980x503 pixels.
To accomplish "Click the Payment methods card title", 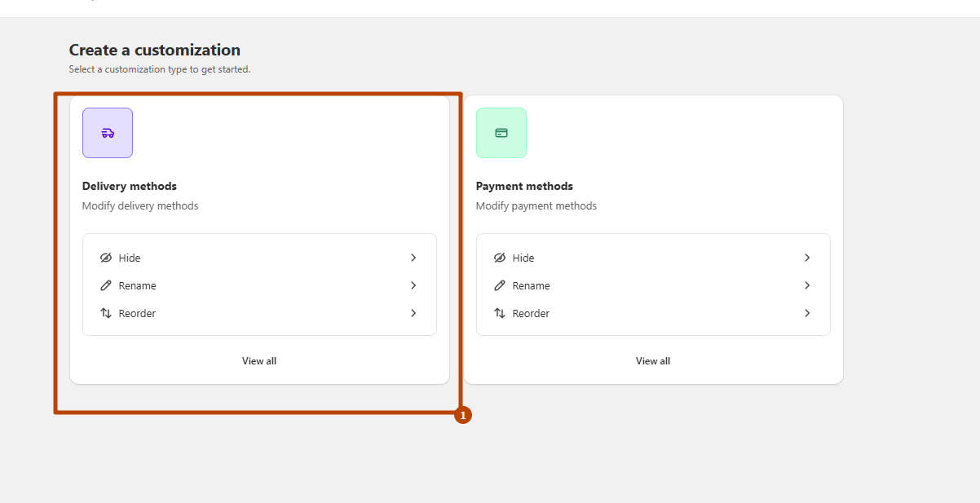I will pos(524,186).
